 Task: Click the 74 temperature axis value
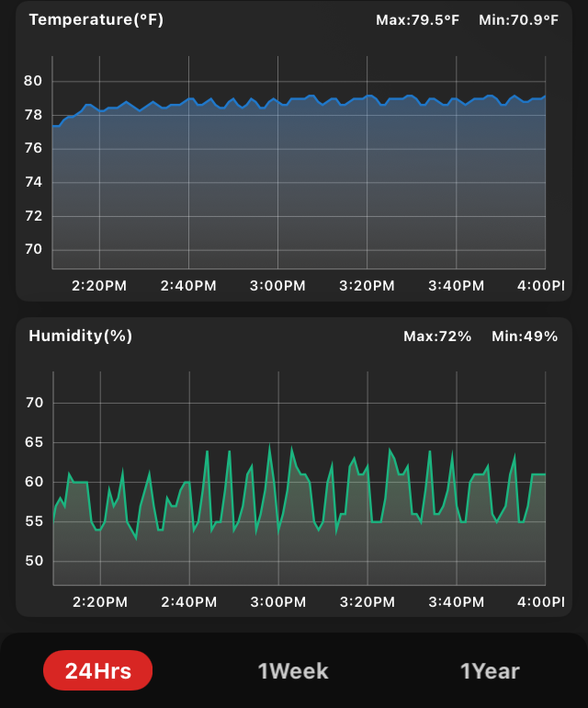coord(33,182)
